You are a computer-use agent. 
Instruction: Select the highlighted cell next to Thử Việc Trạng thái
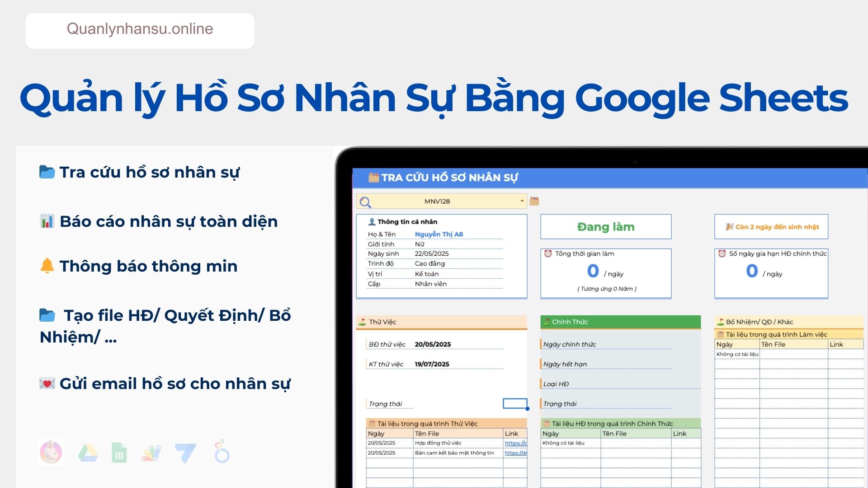pyautogui.click(x=515, y=404)
